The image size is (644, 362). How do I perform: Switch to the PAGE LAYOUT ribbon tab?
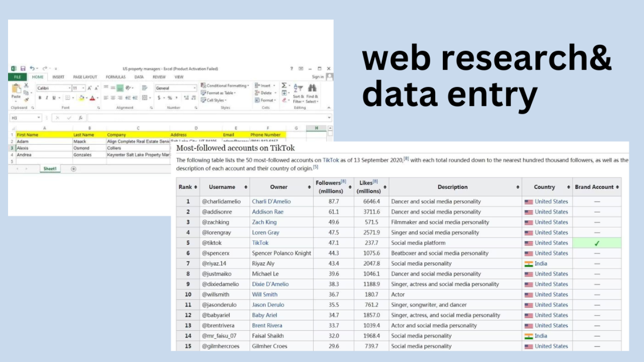tap(85, 77)
